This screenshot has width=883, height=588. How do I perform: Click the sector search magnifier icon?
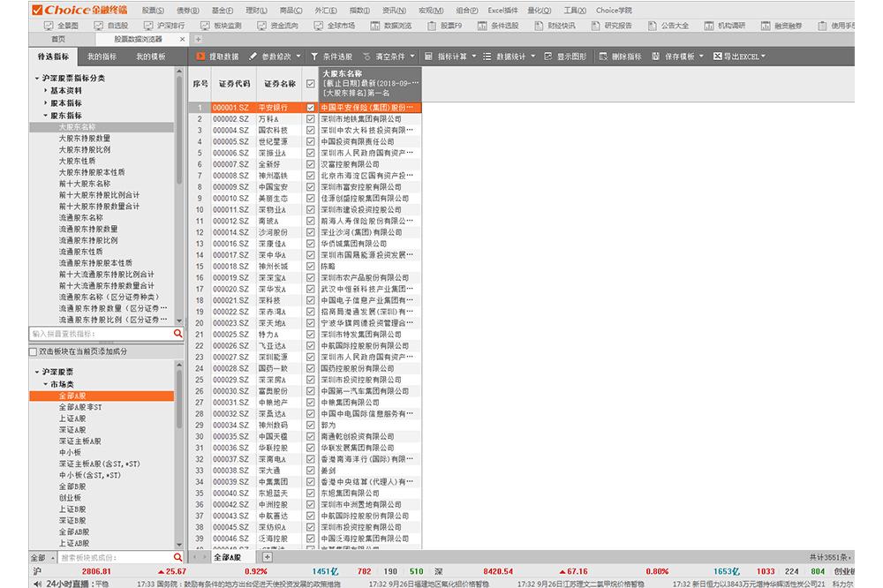coord(178,557)
